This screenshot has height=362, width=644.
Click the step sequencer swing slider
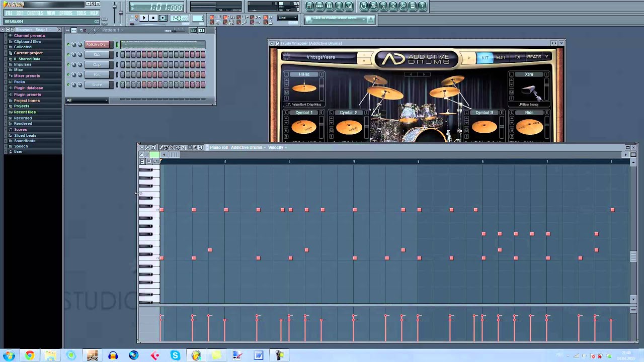[179, 30]
